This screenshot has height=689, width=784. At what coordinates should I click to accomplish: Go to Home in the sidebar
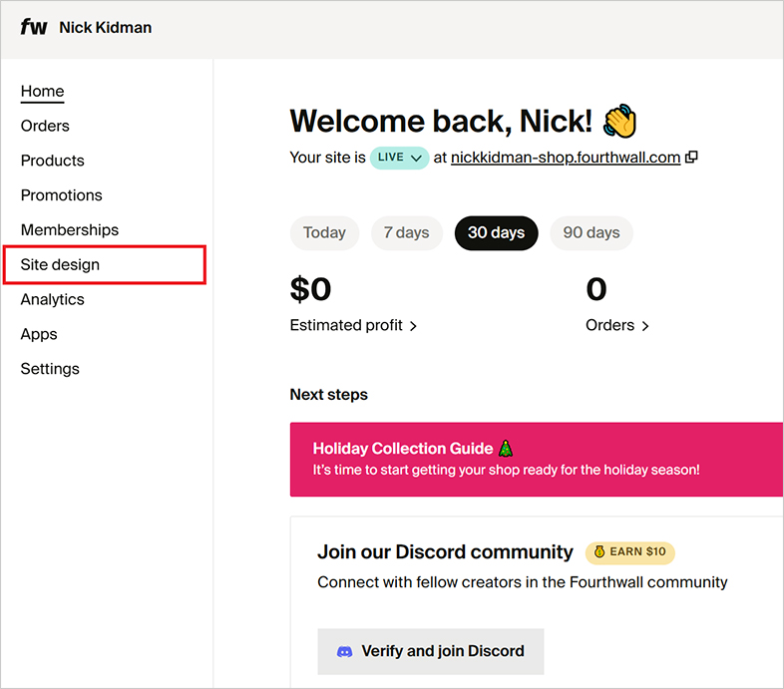coord(43,92)
